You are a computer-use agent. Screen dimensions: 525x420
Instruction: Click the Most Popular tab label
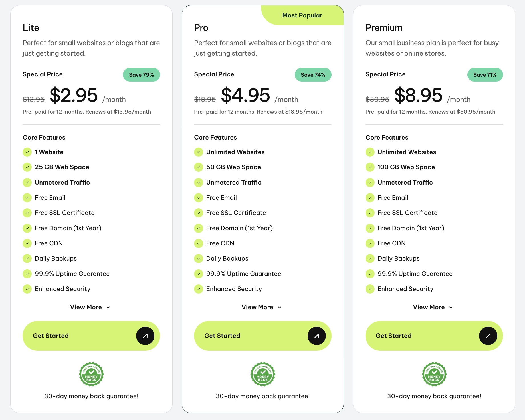point(302,15)
